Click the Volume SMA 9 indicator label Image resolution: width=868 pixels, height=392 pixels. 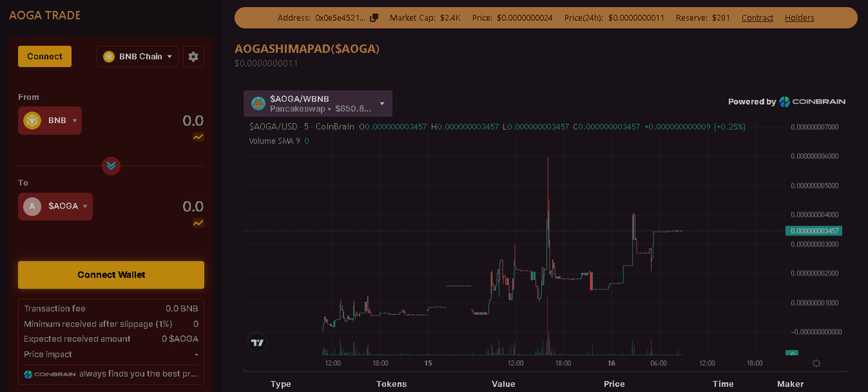(x=276, y=141)
